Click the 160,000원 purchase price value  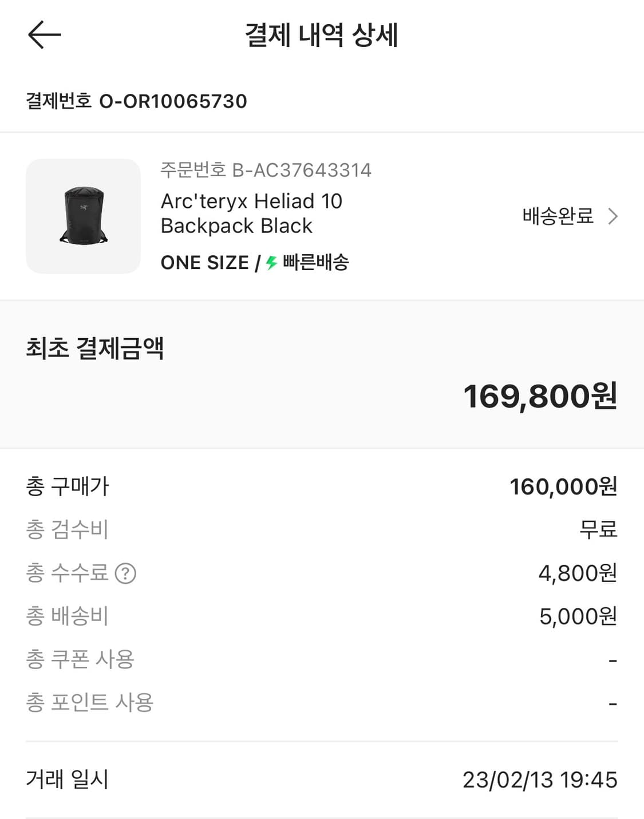563,486
